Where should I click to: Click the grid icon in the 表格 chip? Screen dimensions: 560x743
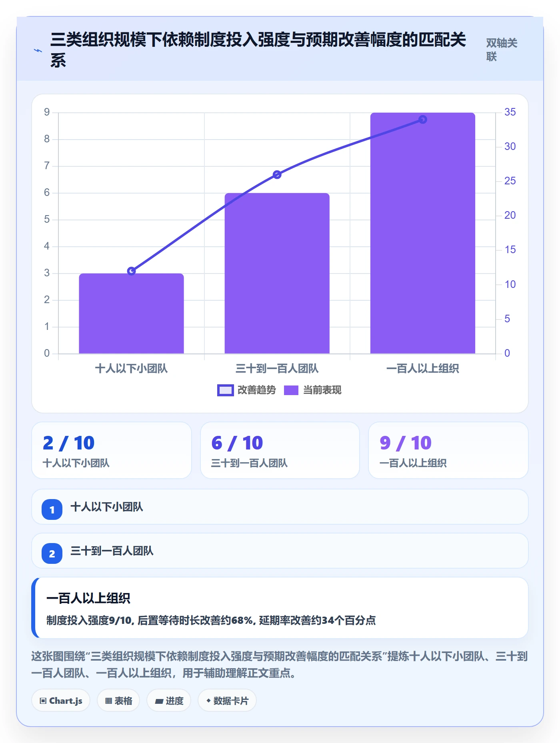coord(108,701)
